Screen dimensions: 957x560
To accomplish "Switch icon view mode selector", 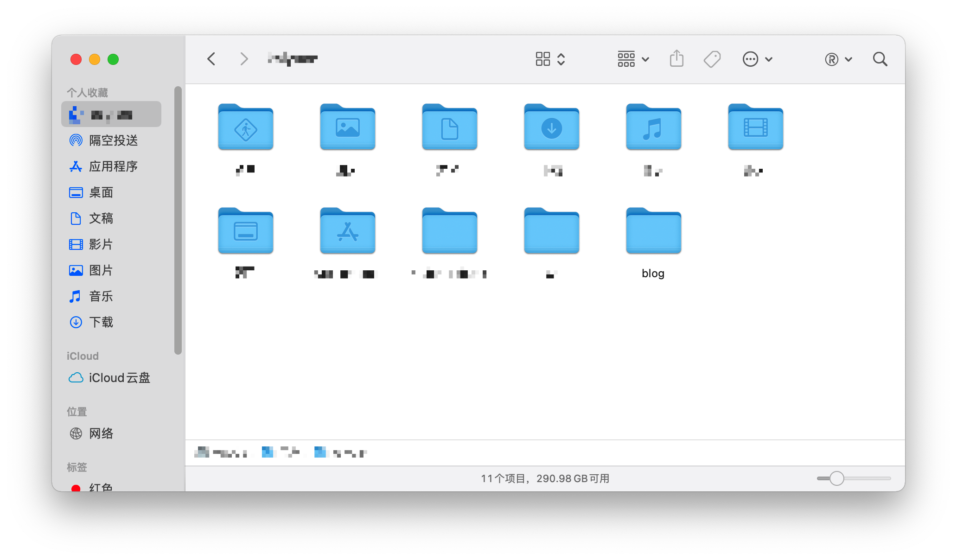I will [550, 59].
